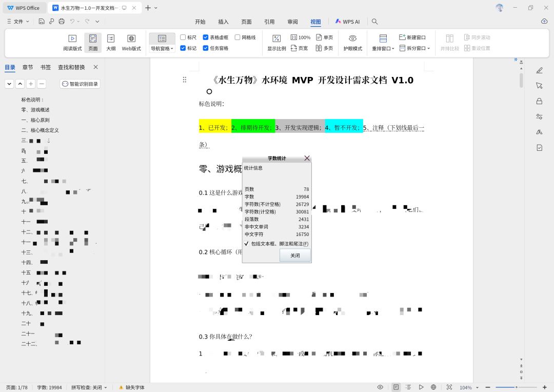Expand the 导航窗格 dropdown
This screenshot has height=392, width=554.
[162, 48]
